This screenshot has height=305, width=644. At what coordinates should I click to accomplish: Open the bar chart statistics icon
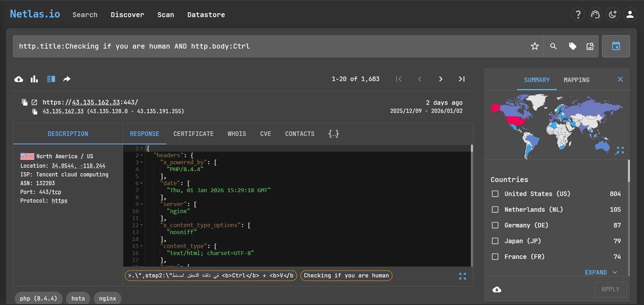coord(34,79)
